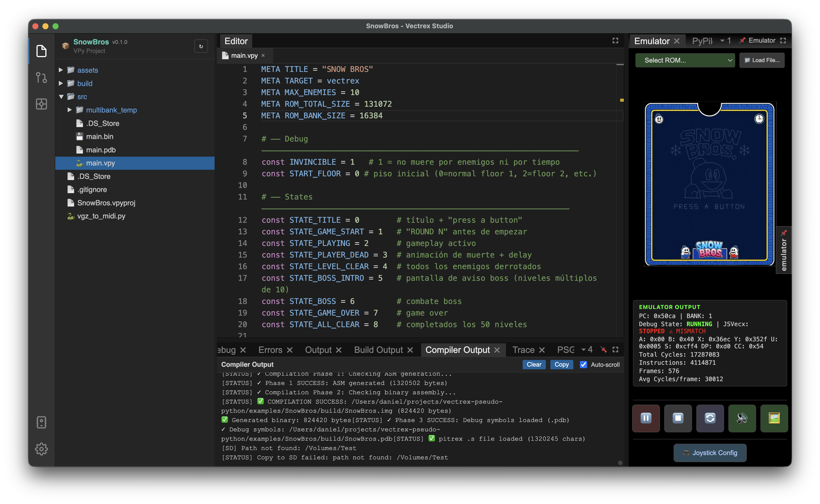Open Joystick Config
Image resolution: width=820 pixels, height=504 pixels.
click(710, 453)
